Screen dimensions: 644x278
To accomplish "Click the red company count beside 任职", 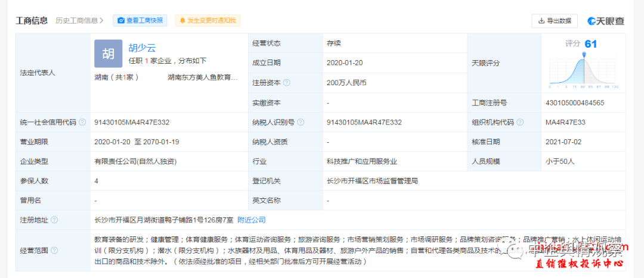I will pyautogui.click(x=146, y=61).
